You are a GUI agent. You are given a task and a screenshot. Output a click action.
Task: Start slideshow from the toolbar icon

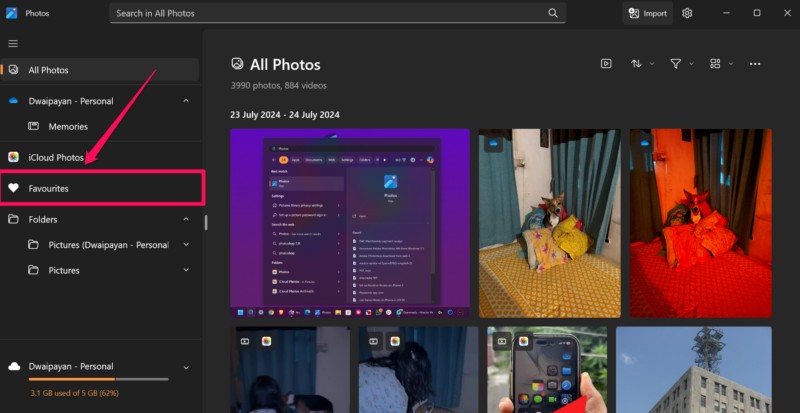click(x=606, y=64)
